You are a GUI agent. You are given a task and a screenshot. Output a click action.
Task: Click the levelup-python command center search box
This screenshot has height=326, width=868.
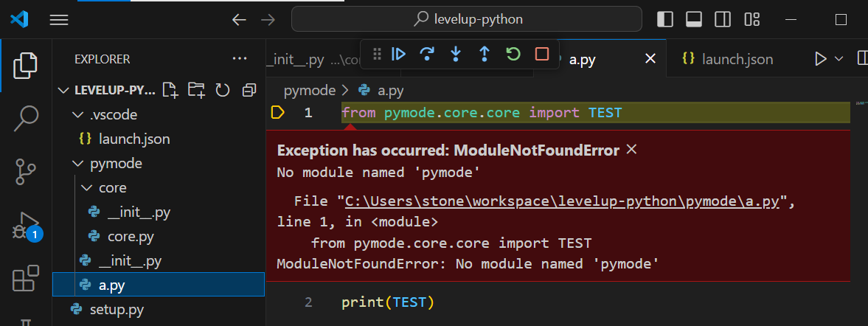click(467, 19)
